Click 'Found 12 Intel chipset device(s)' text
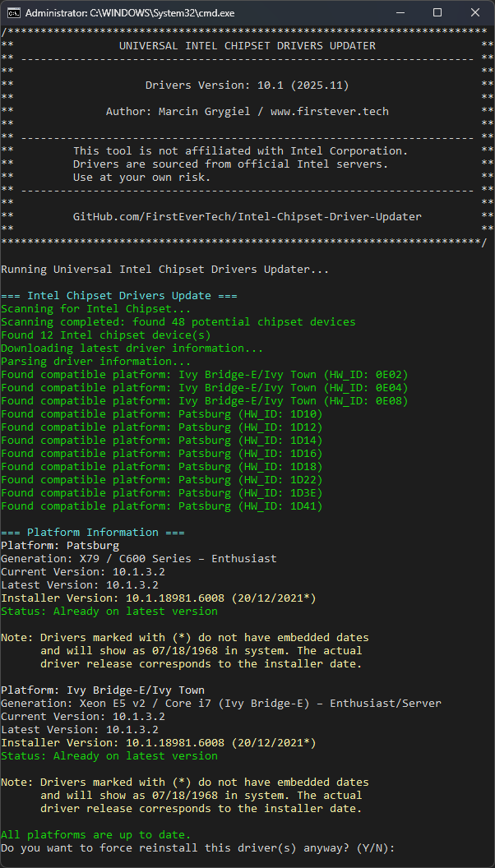This screenshot has height=868, width=495. point(105,335)
